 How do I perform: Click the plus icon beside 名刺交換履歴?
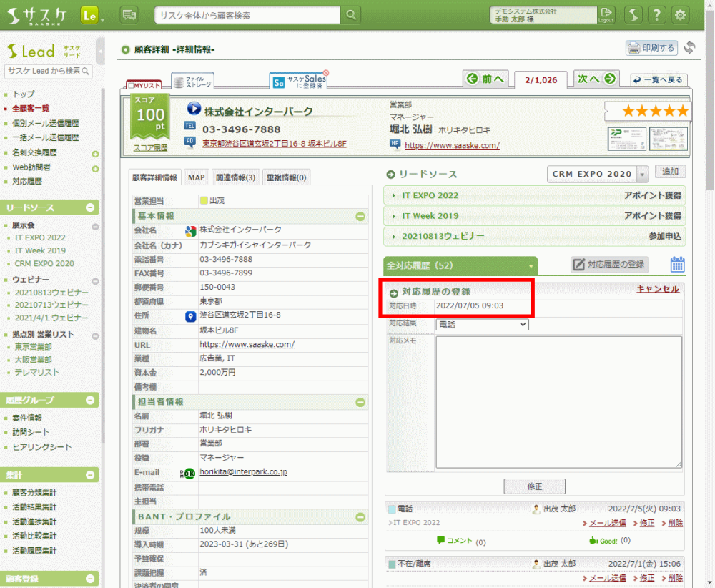click(x=95, y=155)
